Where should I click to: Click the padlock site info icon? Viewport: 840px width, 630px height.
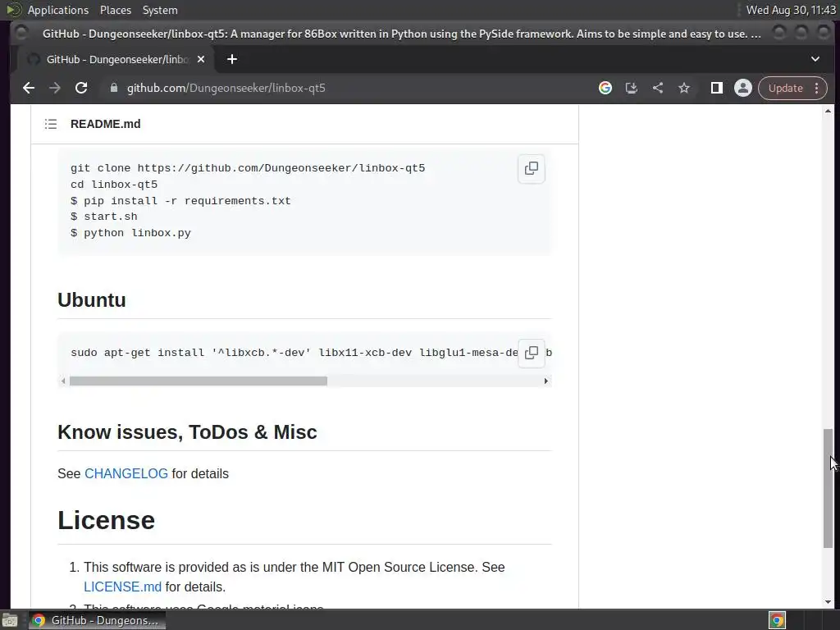point(113,88)
